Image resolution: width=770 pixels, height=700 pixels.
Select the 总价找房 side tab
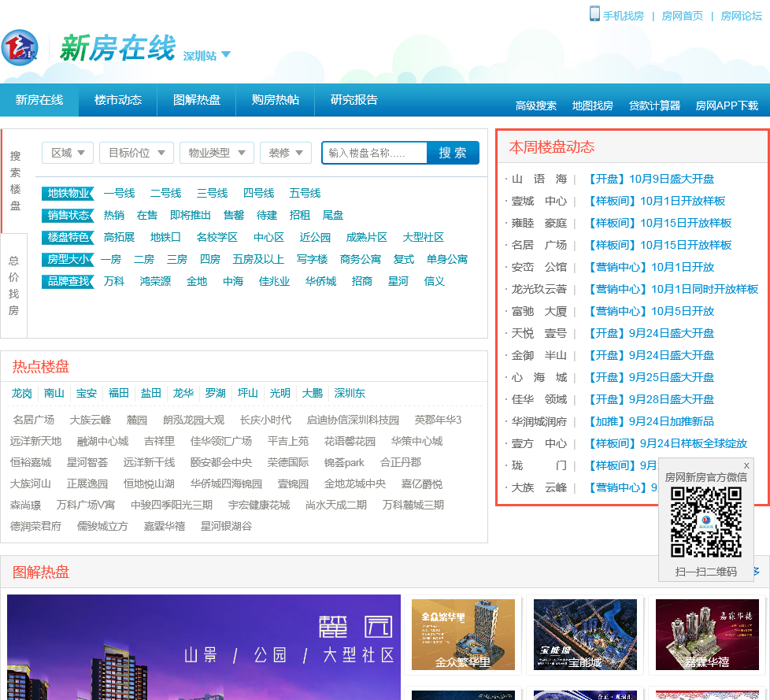click(14, 285)
